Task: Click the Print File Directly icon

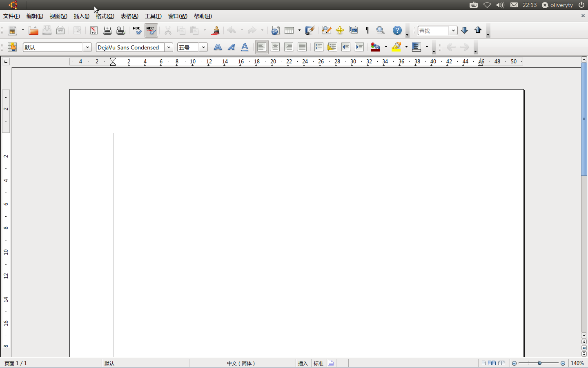Action: point(107,30)
